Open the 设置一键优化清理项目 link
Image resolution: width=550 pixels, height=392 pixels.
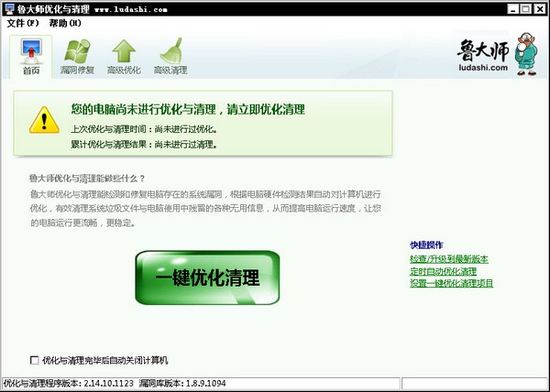[451, 283]
